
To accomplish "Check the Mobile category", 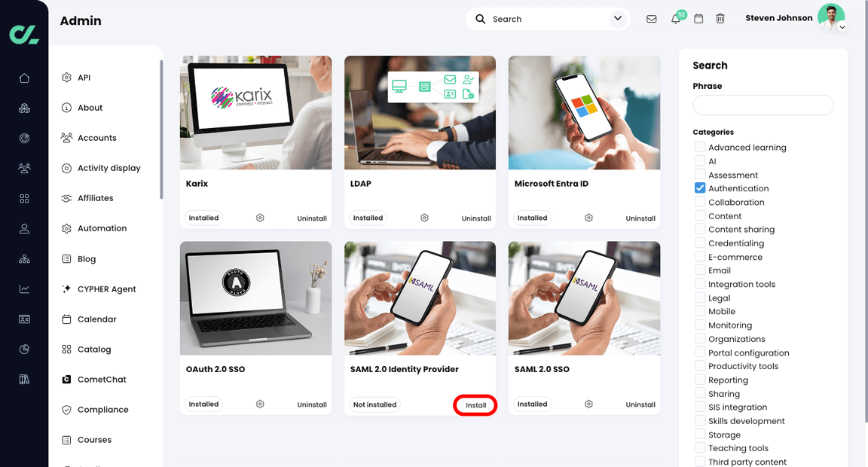I will tap(700, 311).
